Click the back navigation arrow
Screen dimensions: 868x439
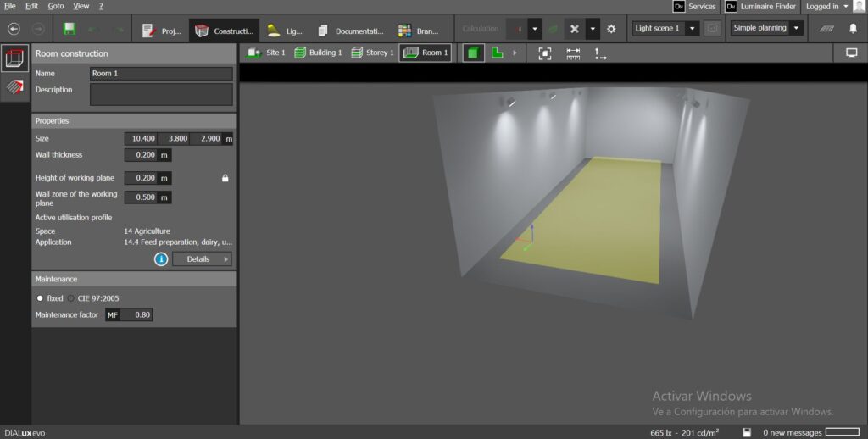coord(14,29)
